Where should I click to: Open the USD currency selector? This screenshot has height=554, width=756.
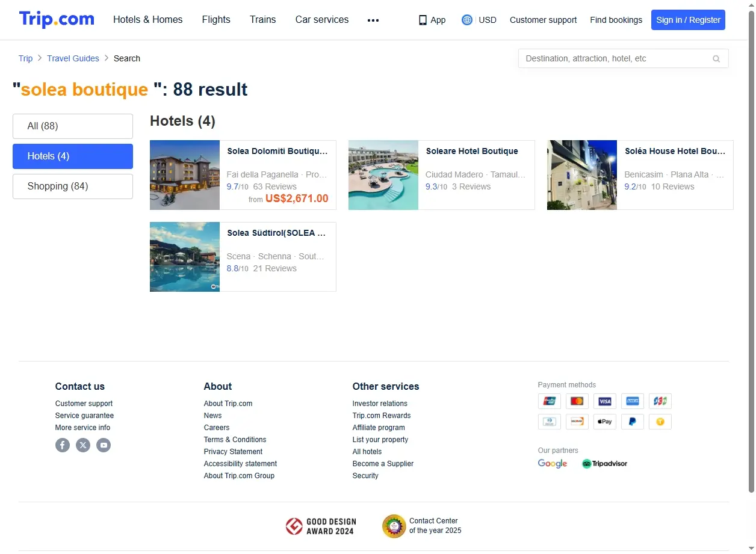488,20
